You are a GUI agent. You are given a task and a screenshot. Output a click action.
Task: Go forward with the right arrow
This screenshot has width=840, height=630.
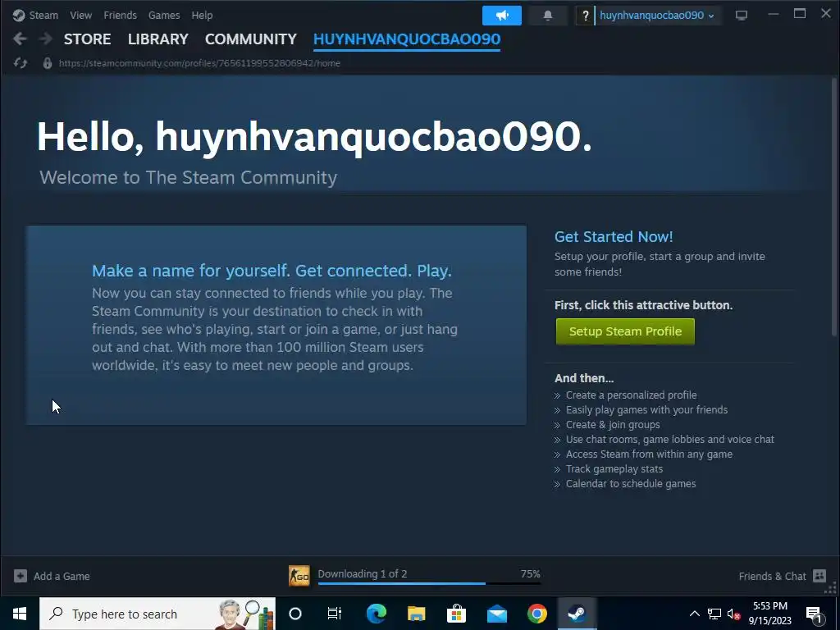coord(46,39)
